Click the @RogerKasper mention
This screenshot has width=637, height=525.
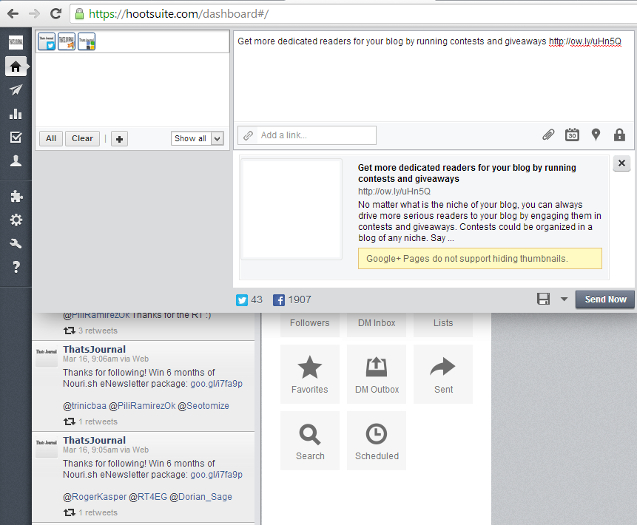coord(95,497)
